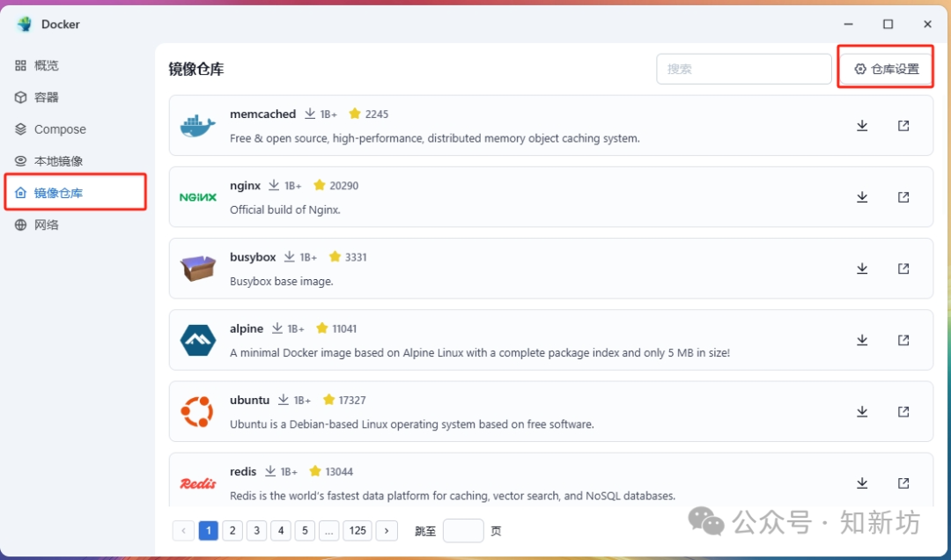
Task: Jump to last page 125
Action: point(358,531)
